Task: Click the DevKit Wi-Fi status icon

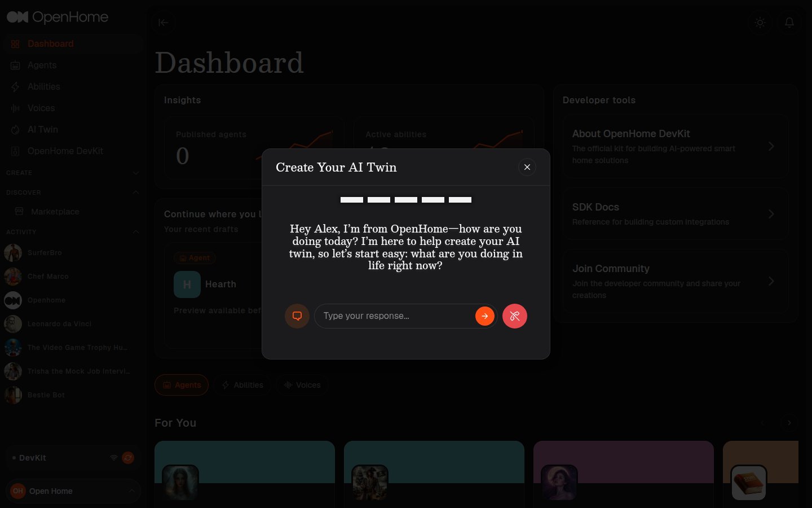Action: click(114, 458)
